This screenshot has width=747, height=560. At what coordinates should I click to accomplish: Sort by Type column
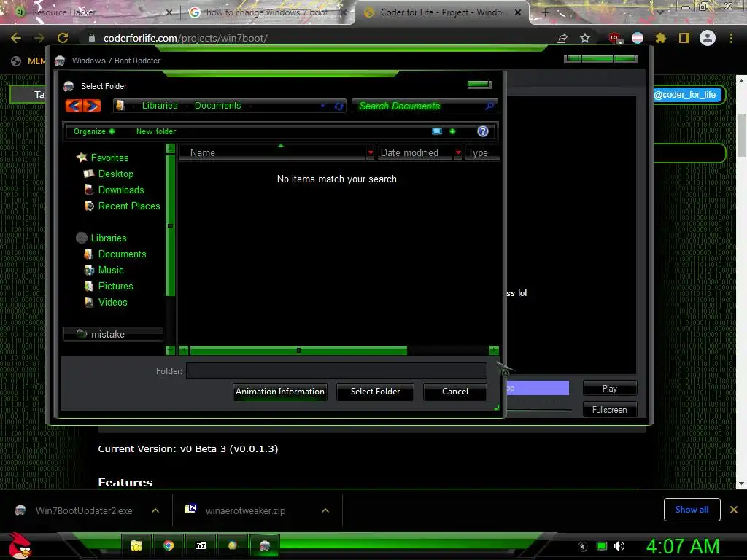click(481, 153)
